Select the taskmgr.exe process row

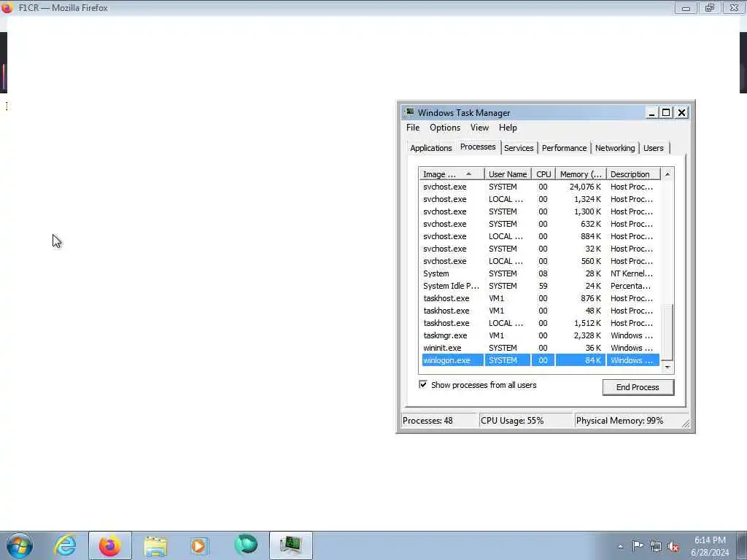coord(541,335)
